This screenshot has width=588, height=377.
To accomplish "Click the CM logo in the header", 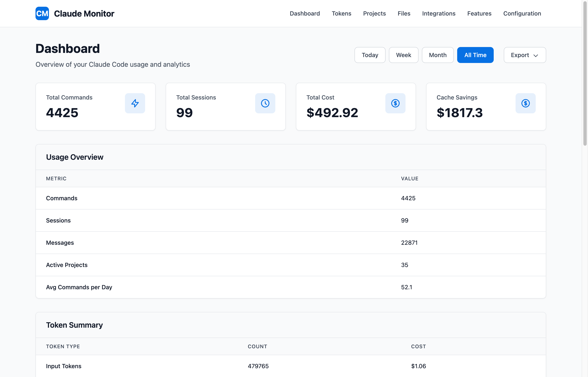I will (x=42, y=13).
